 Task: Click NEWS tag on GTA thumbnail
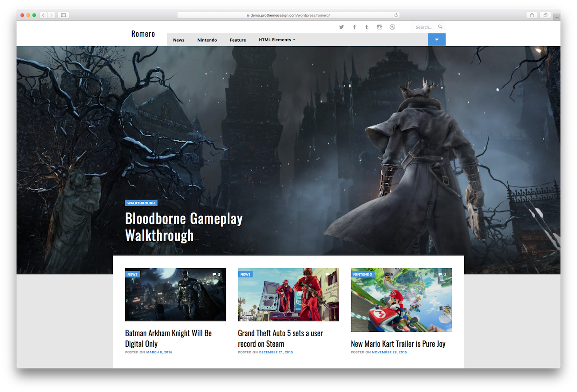tap(245, 274)
